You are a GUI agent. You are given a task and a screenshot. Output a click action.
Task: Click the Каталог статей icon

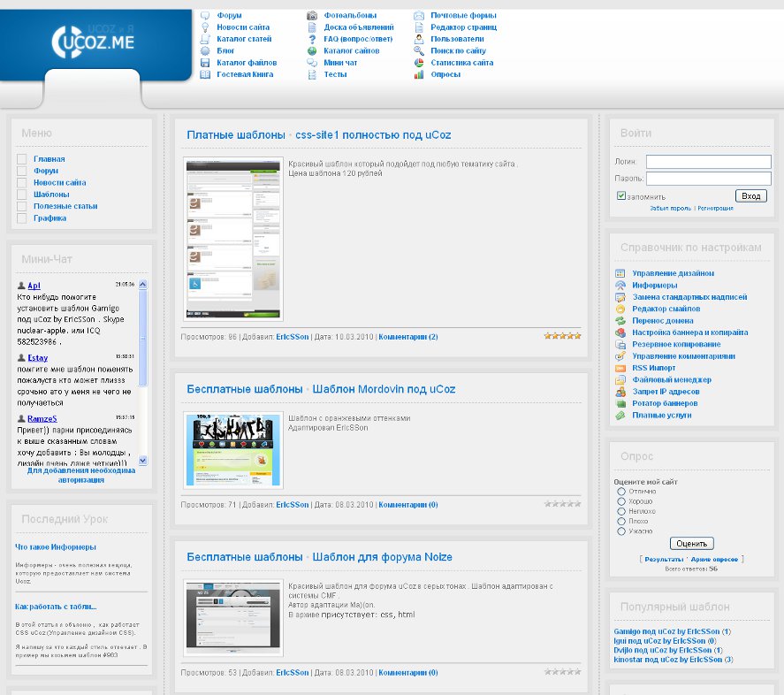coord(205,39)
